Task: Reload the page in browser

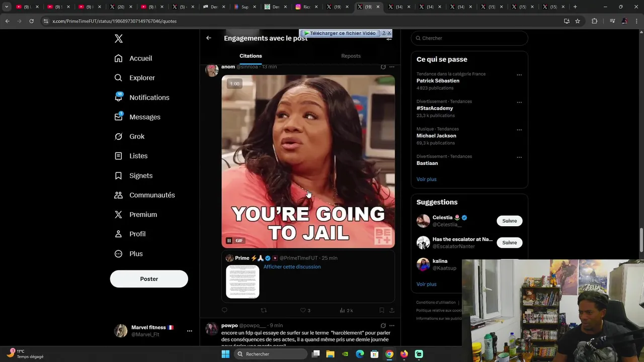Action: [31, 21]
